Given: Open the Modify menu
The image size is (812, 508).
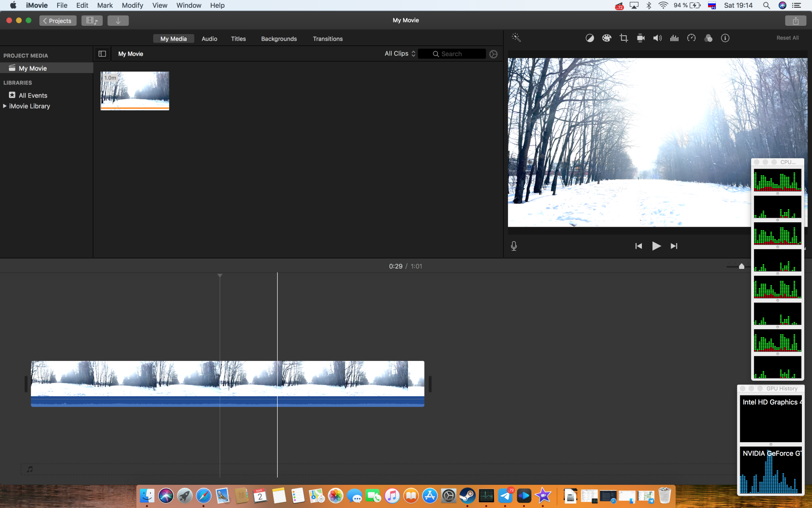Looking at the screenshot, I should pyautogui.click(x=132, y=5).
